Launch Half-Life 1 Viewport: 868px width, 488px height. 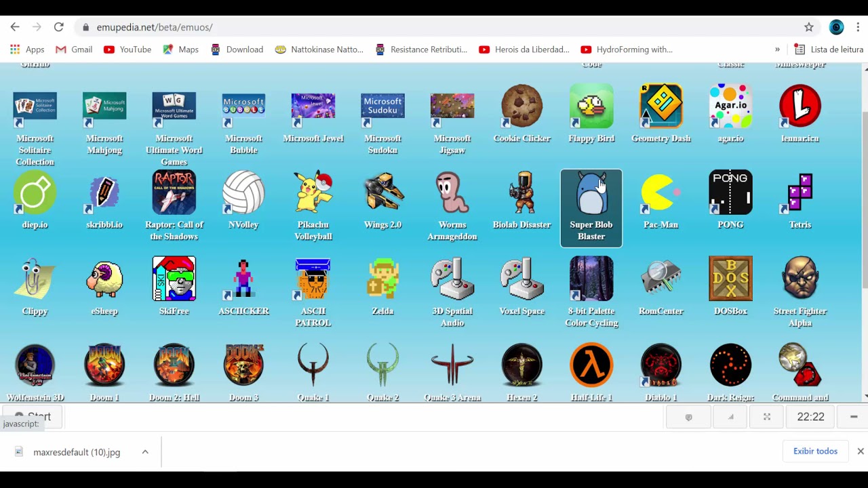pyautogui.click(x=591, y=366)
